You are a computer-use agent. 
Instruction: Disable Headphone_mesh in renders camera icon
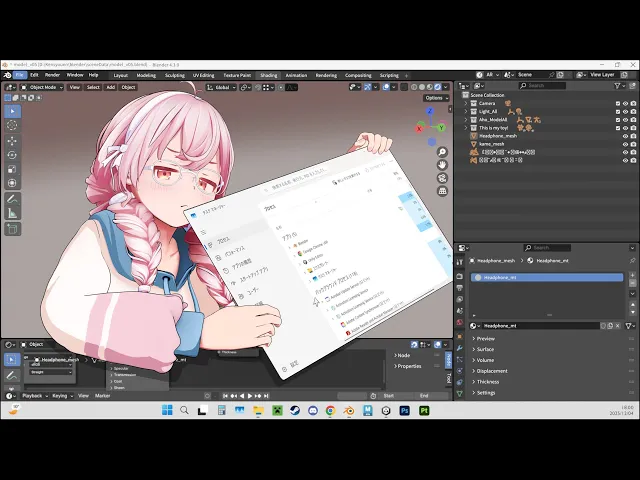point(633,136)
